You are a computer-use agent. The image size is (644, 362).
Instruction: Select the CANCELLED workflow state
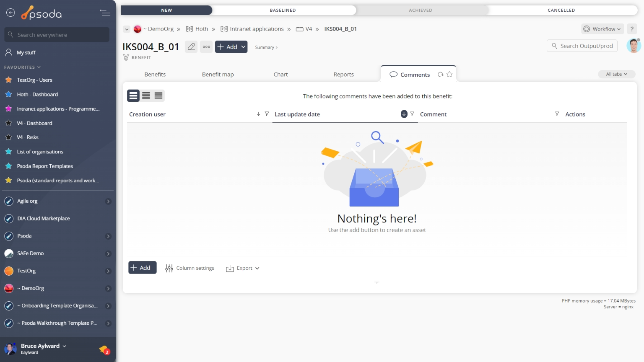(x=561, y=10)
